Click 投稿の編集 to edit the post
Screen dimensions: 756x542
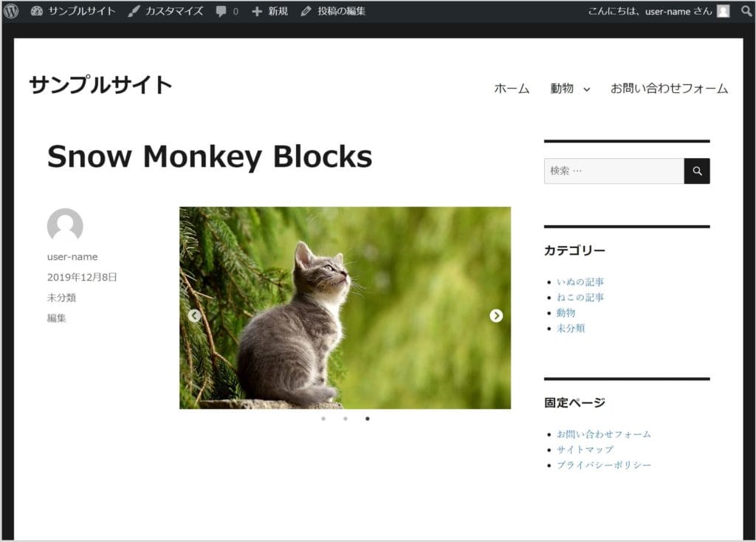coord(333,11)
